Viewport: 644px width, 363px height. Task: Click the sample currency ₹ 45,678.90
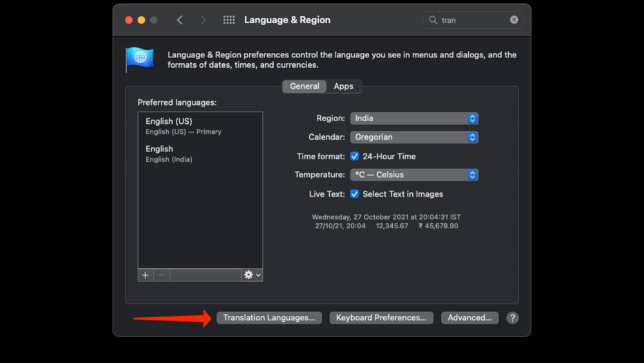pos(438,226)
